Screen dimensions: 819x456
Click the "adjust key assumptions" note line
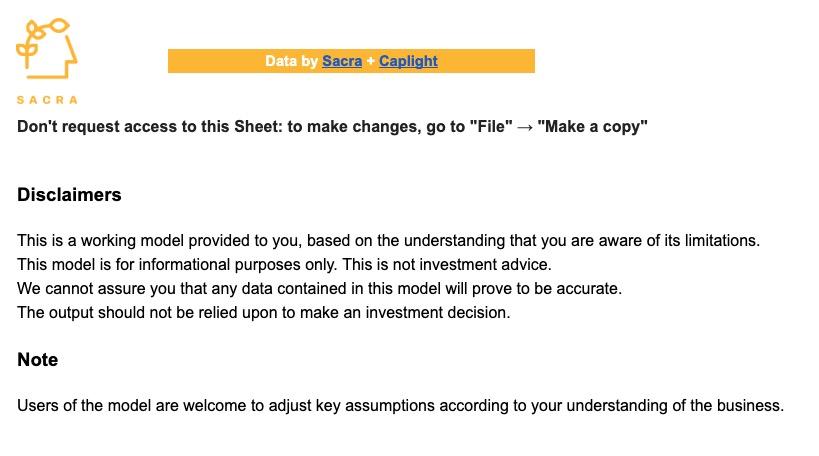(400, 405)
